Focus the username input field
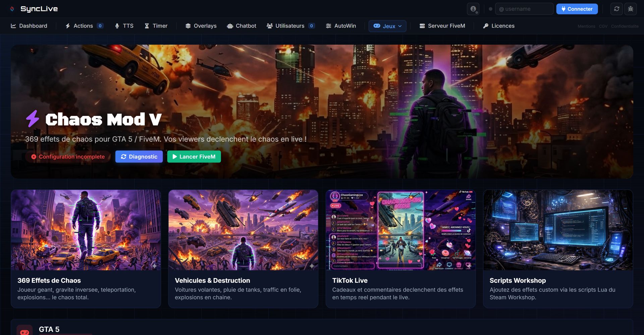 pos(525,9)
